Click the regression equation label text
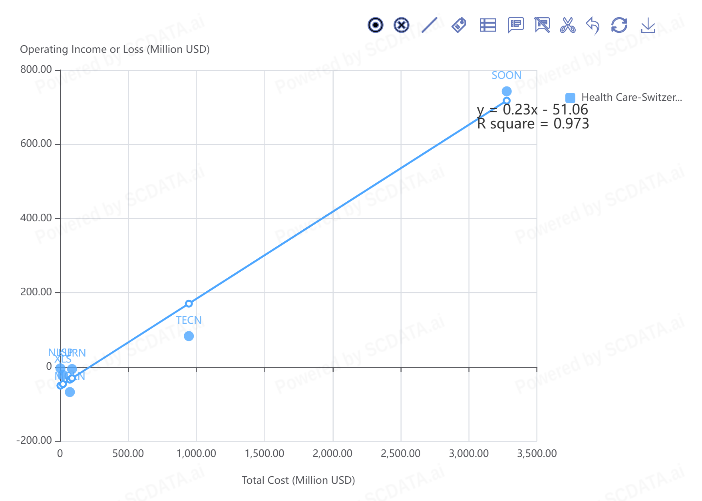 tap(532, 109)
